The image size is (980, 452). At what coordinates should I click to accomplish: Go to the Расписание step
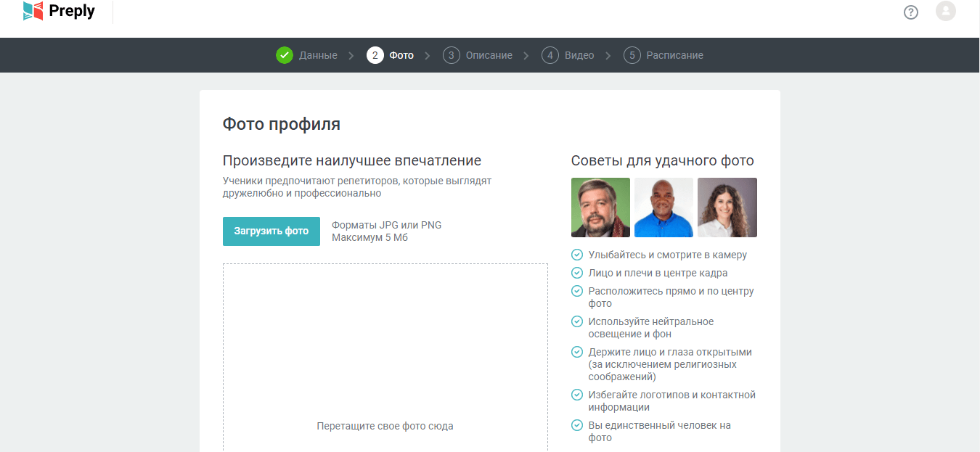pyautogui.click(x=675, y=55)
